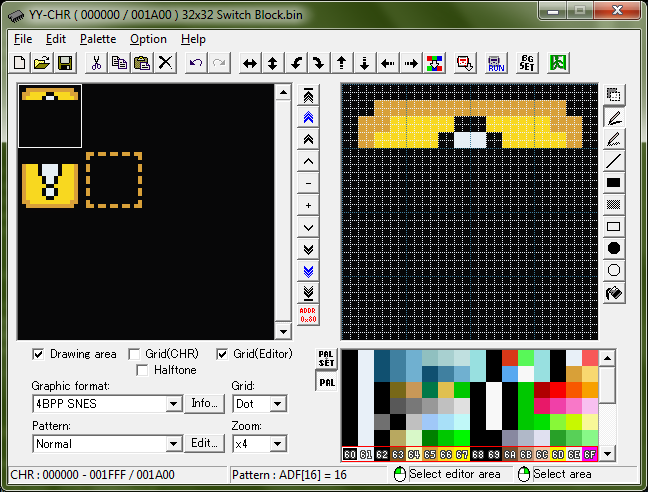Open the Help menu
The image size is (648, 492).
click(193, 39)
